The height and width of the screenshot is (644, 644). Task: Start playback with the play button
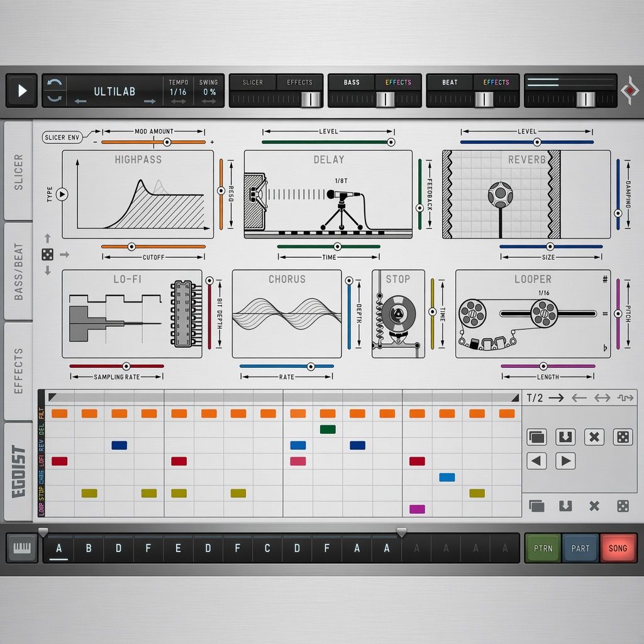tap(22, 91)
